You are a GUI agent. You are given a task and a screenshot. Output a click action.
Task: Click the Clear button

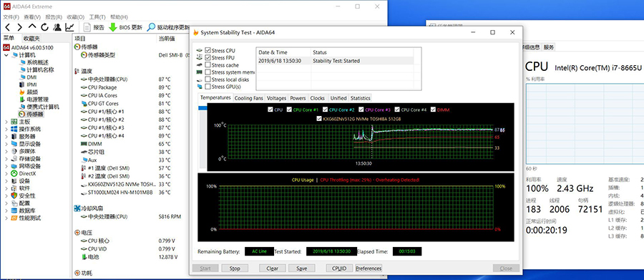(x=273, y=269)
